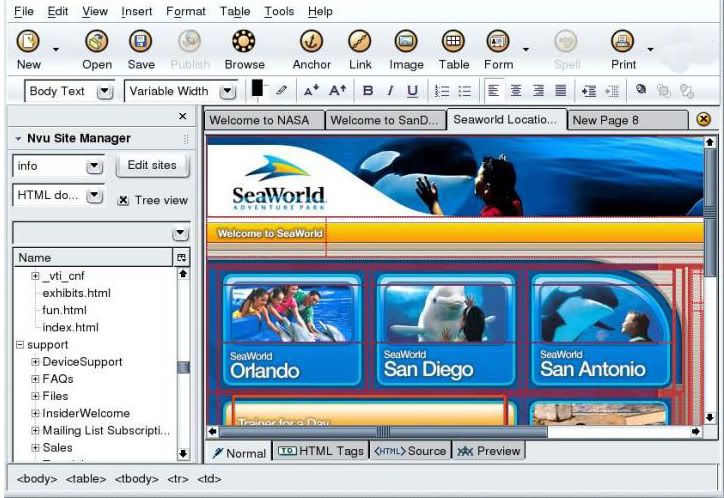Screen dimensions: 724x498
Task: Open the File menu
Action: 24,11
